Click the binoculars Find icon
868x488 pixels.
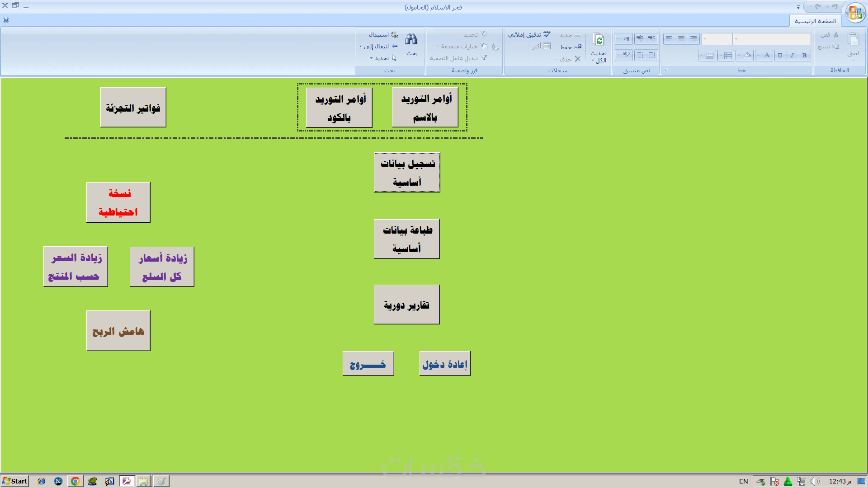(411, 39)
